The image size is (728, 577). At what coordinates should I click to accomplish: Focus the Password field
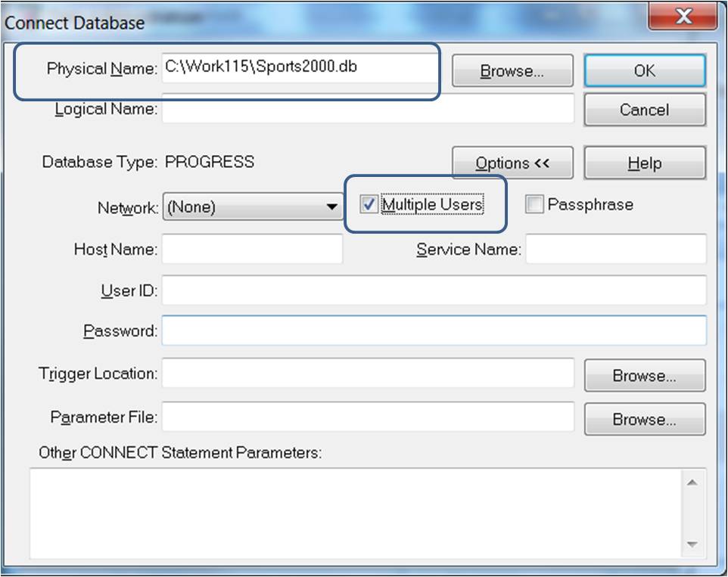(x=434, y=330)
